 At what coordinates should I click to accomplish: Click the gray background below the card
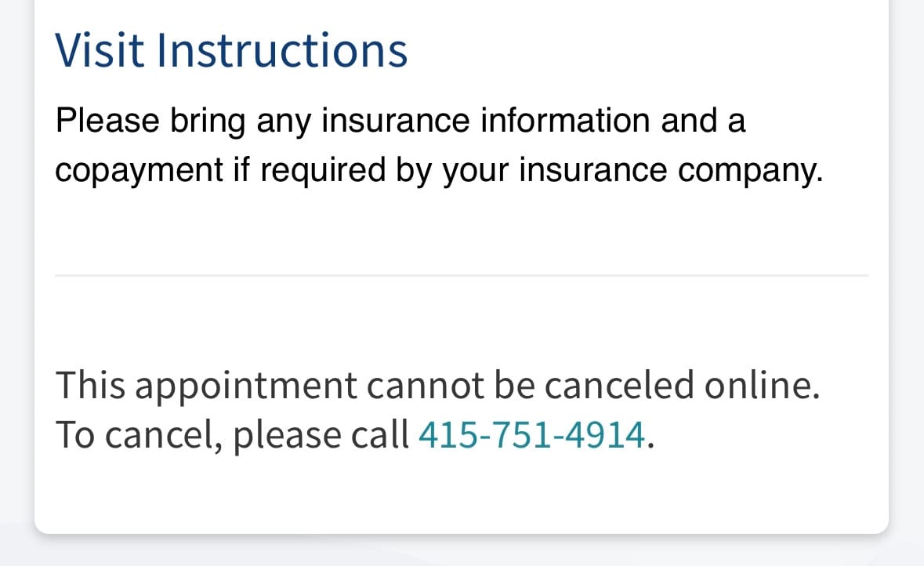coord(462,553)
